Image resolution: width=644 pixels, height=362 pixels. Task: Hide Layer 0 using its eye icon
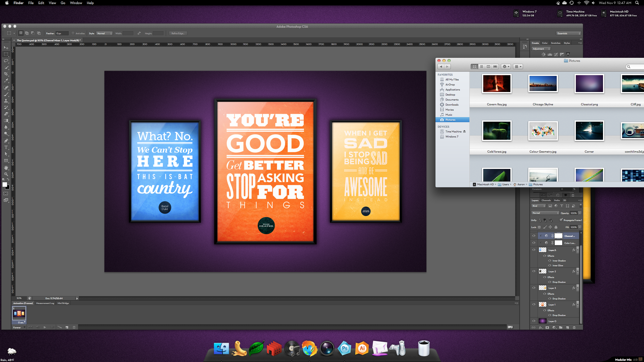click(534, 321)
